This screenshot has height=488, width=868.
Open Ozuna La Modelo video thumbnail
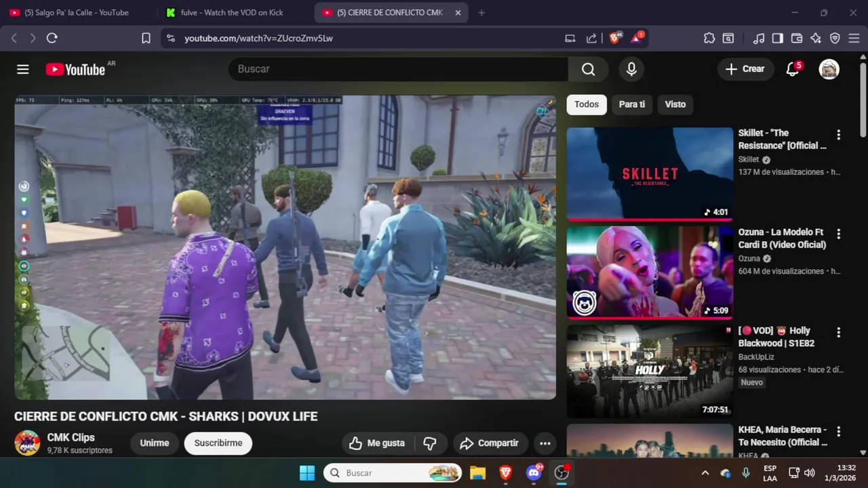650,272
